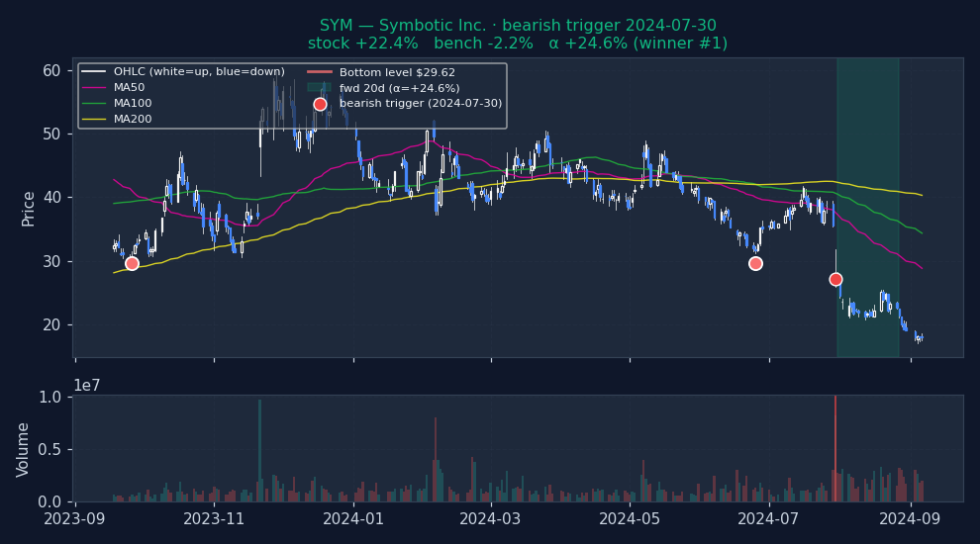The image size is (980, 544).
Task: Click the Volume y-axis label
Action: tap(23, 449)
